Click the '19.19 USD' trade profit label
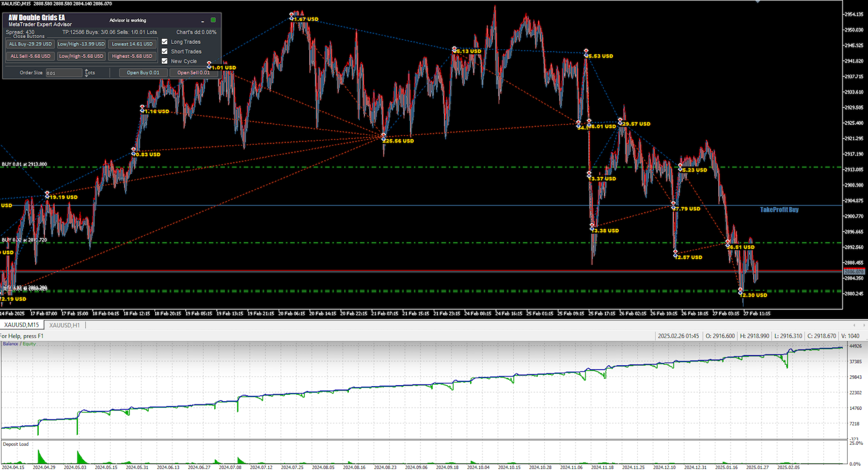Viewport: 868px width, 470px height. pos(64,197)
